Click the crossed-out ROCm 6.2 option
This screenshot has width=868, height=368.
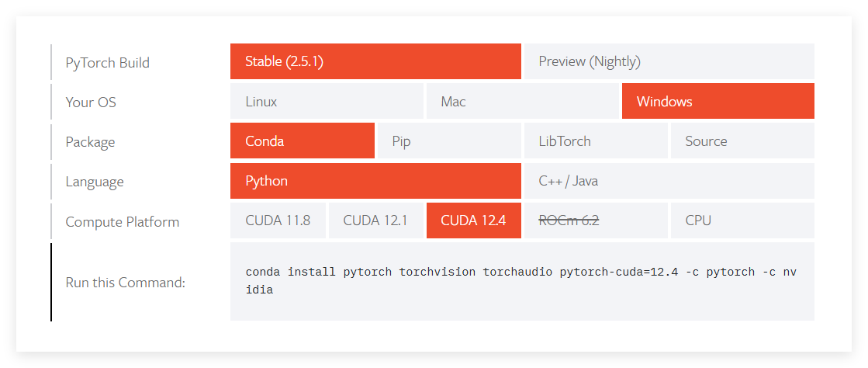(x=595, y=220)
